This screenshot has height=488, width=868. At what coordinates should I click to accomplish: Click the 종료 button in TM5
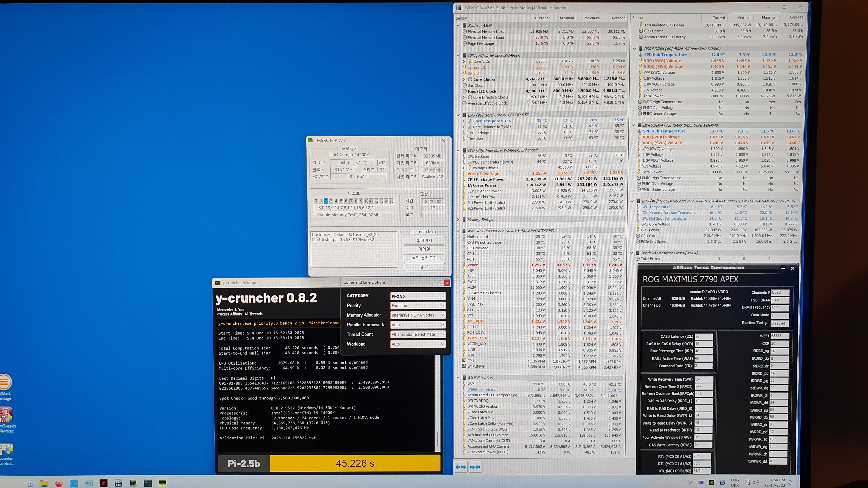click(424, 267)
